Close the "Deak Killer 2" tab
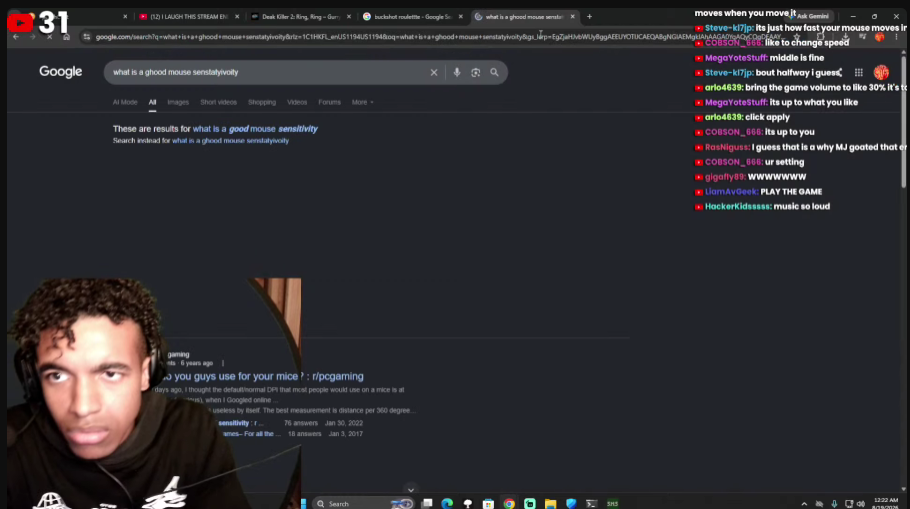This screenshot has width=910, height=509. tap(349, 17)
